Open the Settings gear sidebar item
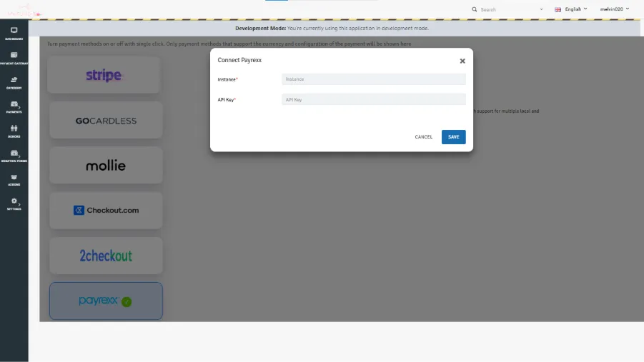 (14, 204)
